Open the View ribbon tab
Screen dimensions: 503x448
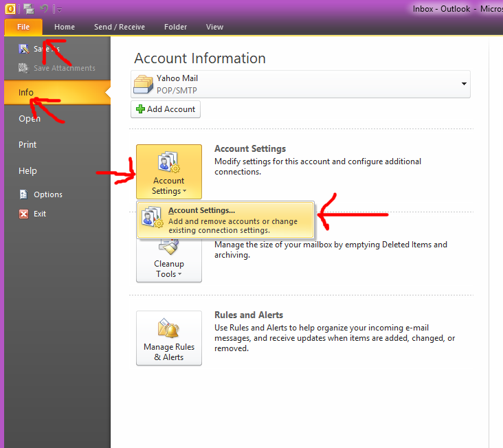[x=214, y=27]
